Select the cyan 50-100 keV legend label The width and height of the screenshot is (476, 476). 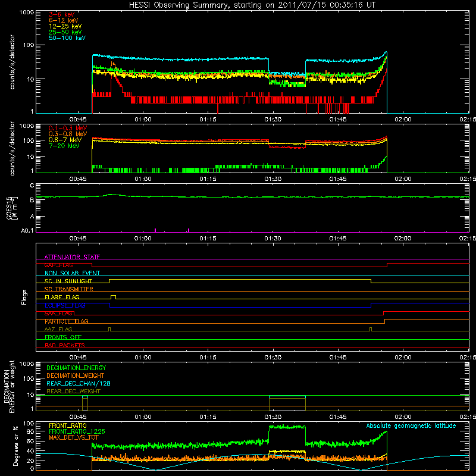(x=67, y=38)
